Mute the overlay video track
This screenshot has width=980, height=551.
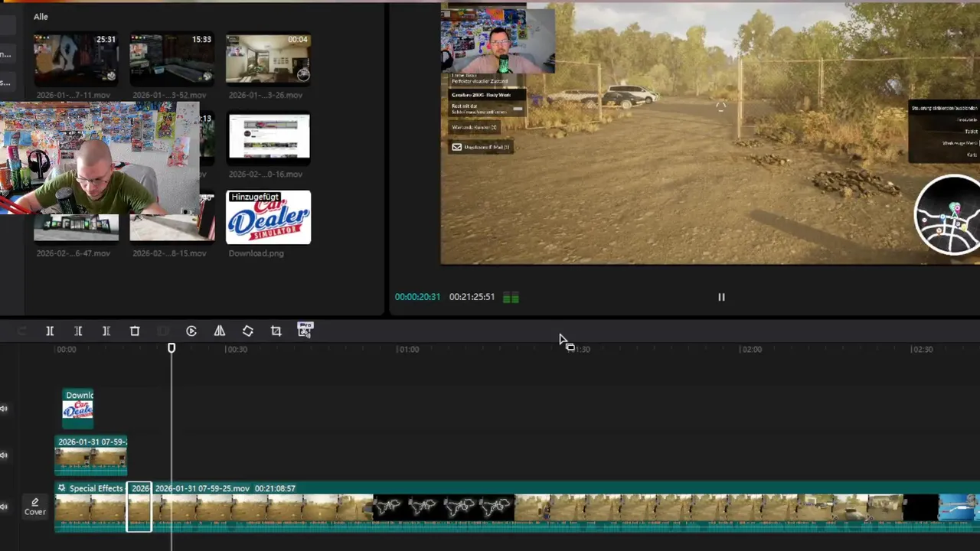4,455
